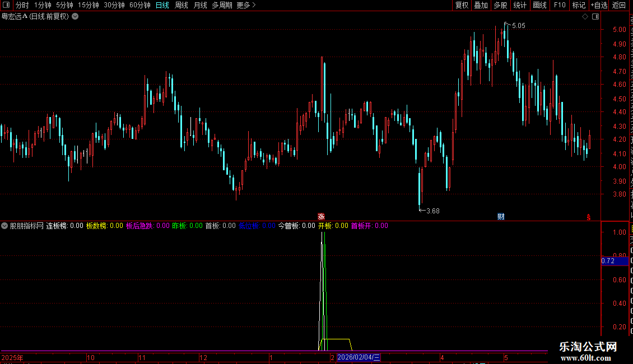The image size is (633, 364).
Task: Click the 2026/02/04 date cursor label
Action: 359,357
